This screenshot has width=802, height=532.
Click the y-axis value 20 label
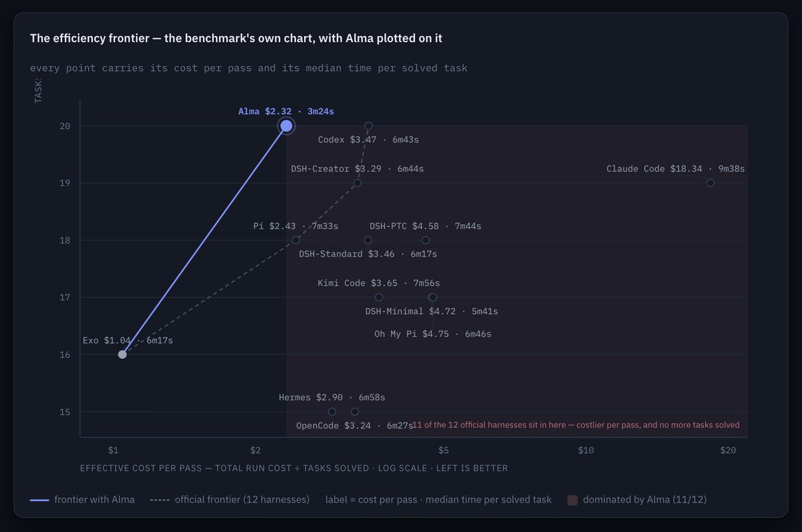[65, 126]
